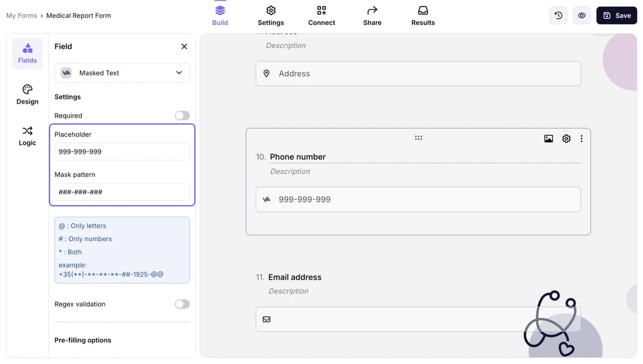
Task: Open the three-dot menu on Phone number
Action: (x=582, y=138)
